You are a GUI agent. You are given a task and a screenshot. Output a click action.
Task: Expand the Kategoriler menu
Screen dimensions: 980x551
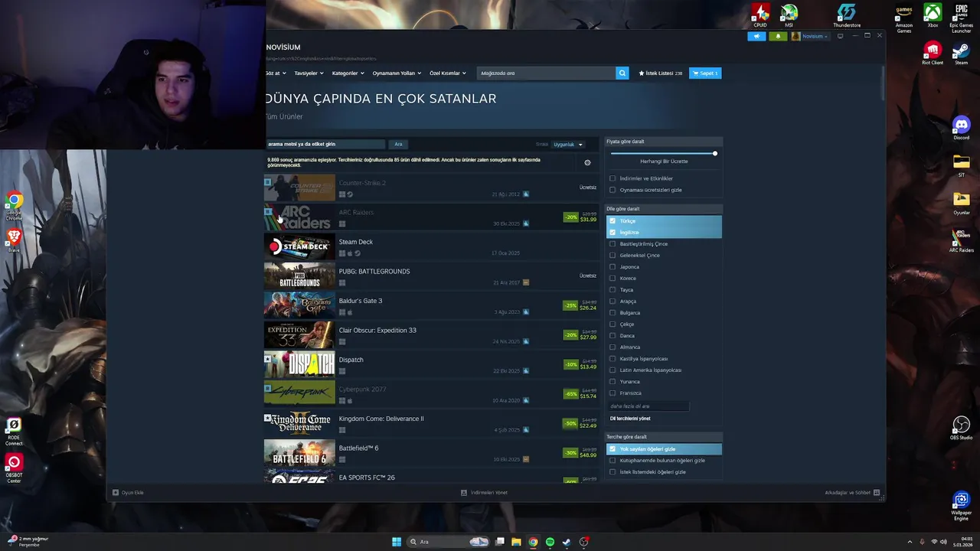348,73
